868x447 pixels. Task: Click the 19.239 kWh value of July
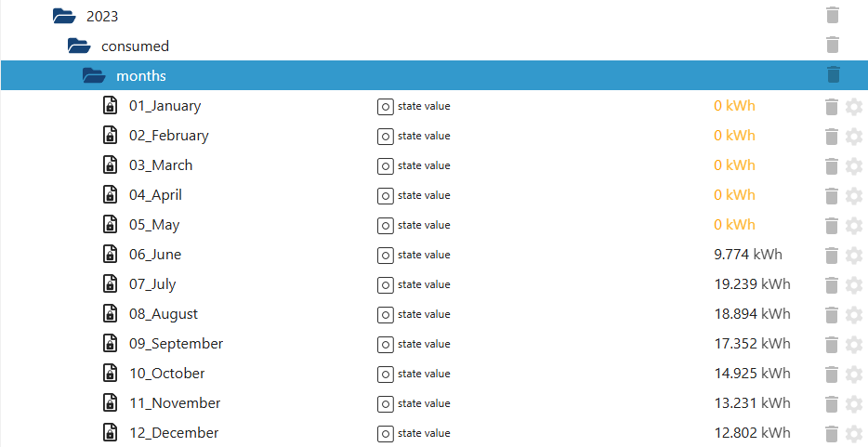752,284
